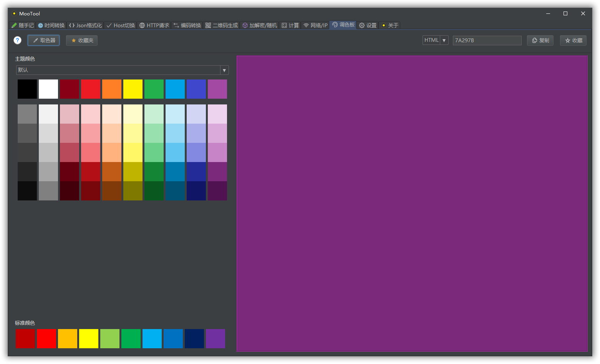Open the 随手记 notes tab
The image size is (600, 364).
pyautogui.click(x=22, y=25)
